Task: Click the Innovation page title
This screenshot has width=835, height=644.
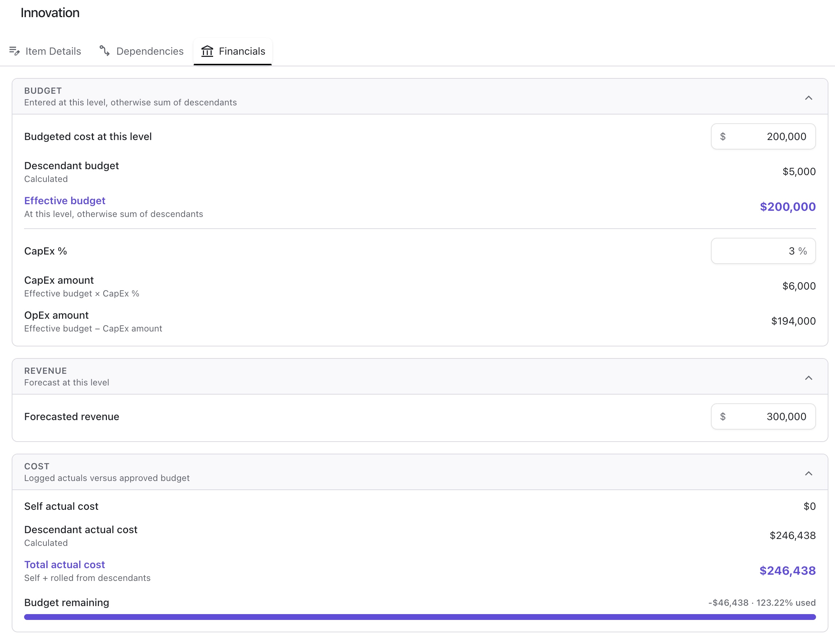Action: pos(50,13)
